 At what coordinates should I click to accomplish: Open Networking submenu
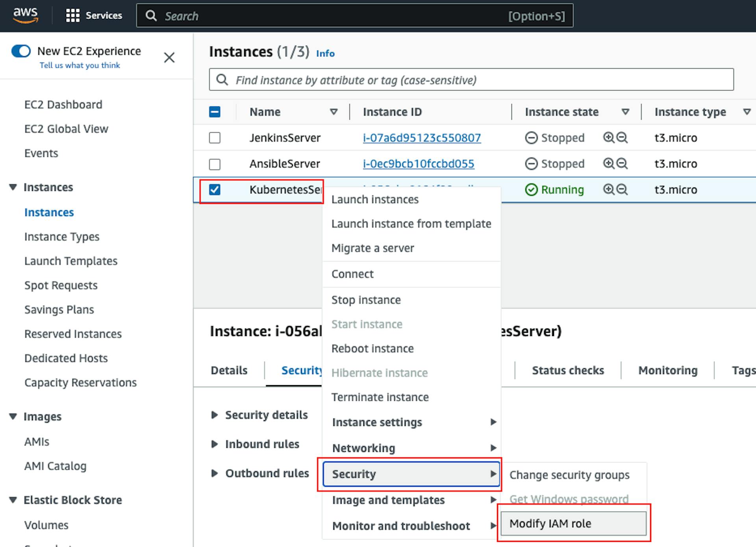(411, 448)
